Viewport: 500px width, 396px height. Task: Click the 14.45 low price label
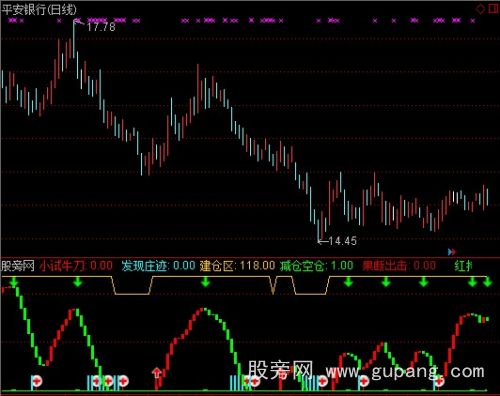342,241
